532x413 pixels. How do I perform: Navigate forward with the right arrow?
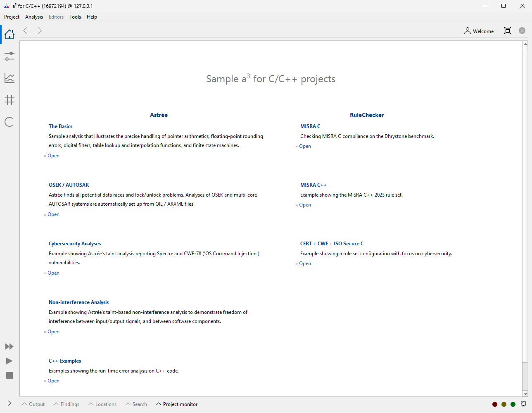[x=40, y=31]
